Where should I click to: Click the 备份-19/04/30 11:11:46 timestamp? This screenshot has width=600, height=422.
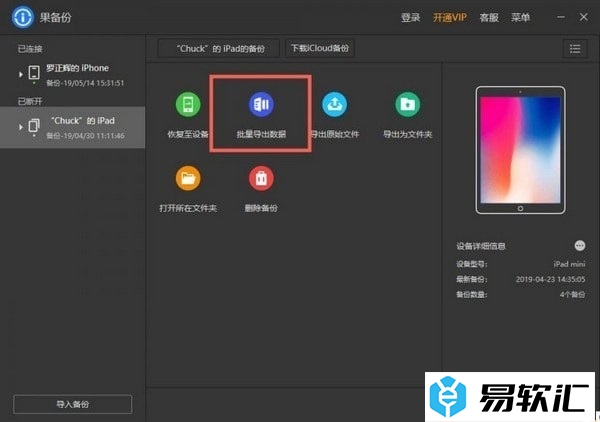85,136
